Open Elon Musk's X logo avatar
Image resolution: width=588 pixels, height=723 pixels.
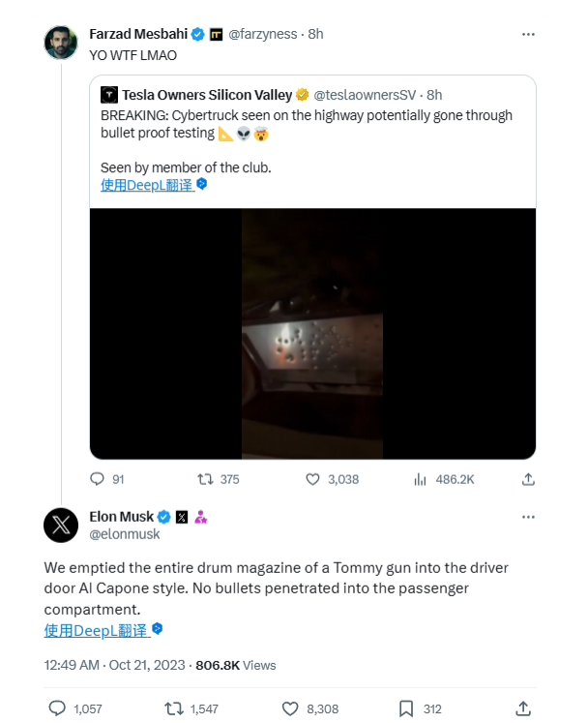(61, 526)
